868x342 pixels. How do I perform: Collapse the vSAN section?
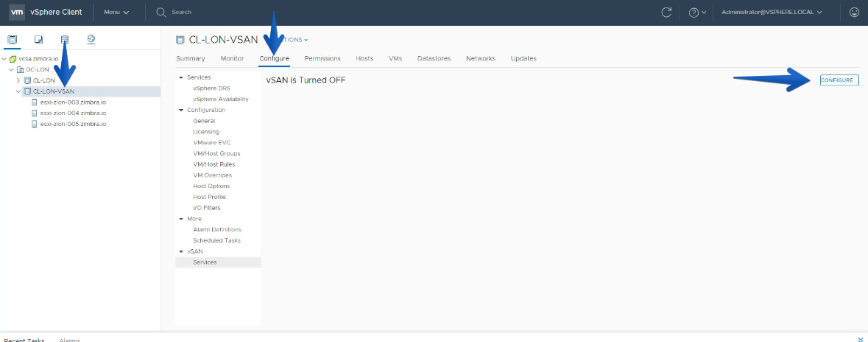pyautogui.click(x=181, y=251)
